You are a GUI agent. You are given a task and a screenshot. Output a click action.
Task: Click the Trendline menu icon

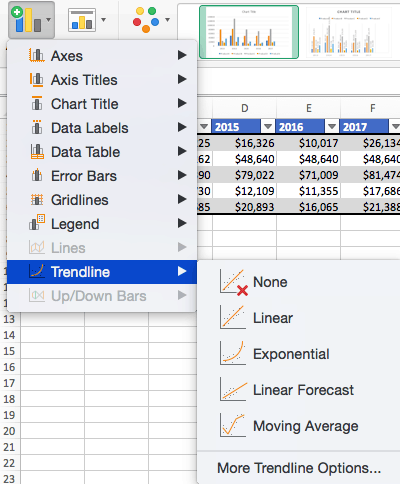pyautogui.click(x=37, y=271)
